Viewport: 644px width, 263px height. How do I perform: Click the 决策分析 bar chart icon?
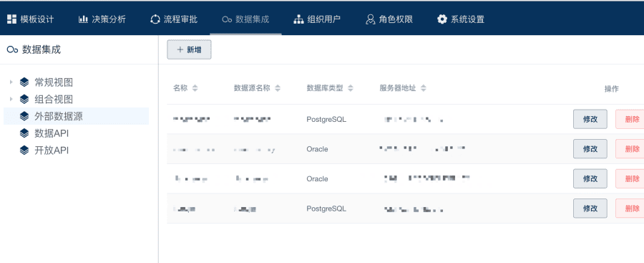click(x=84, y=19)
